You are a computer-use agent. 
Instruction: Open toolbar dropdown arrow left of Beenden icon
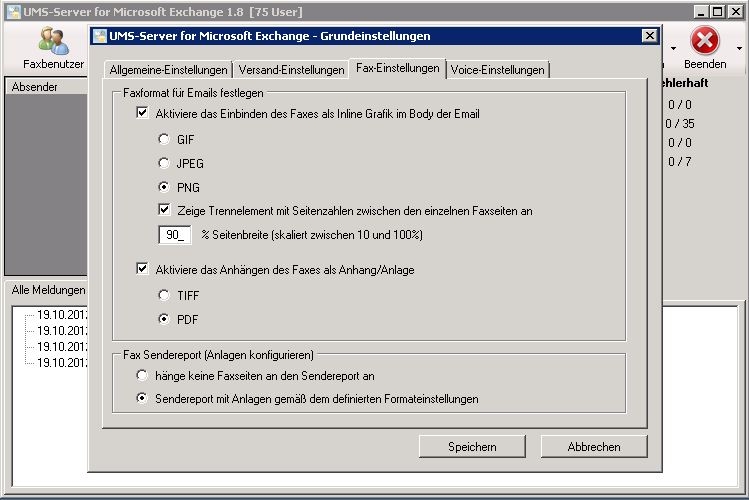(x=673, y=48)
